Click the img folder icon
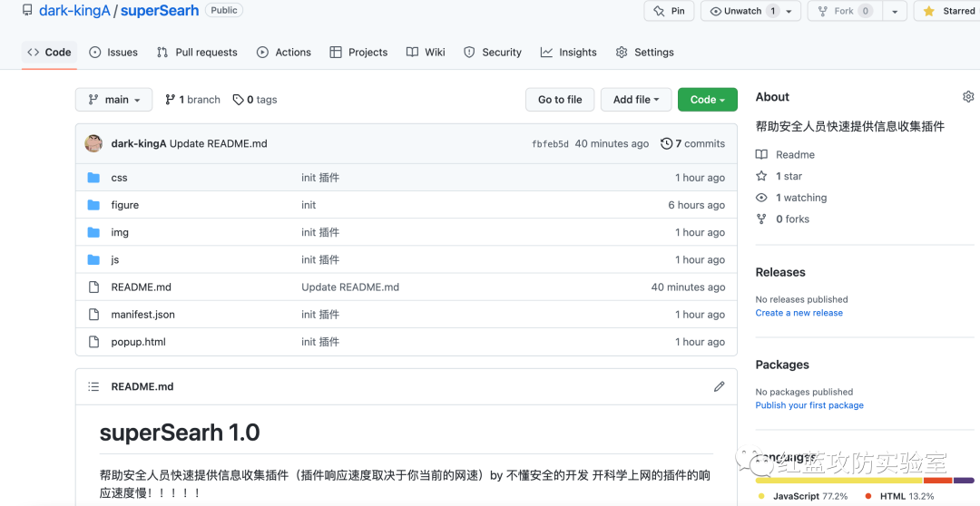Screen dimensions: 980x506 coord(93,232)
